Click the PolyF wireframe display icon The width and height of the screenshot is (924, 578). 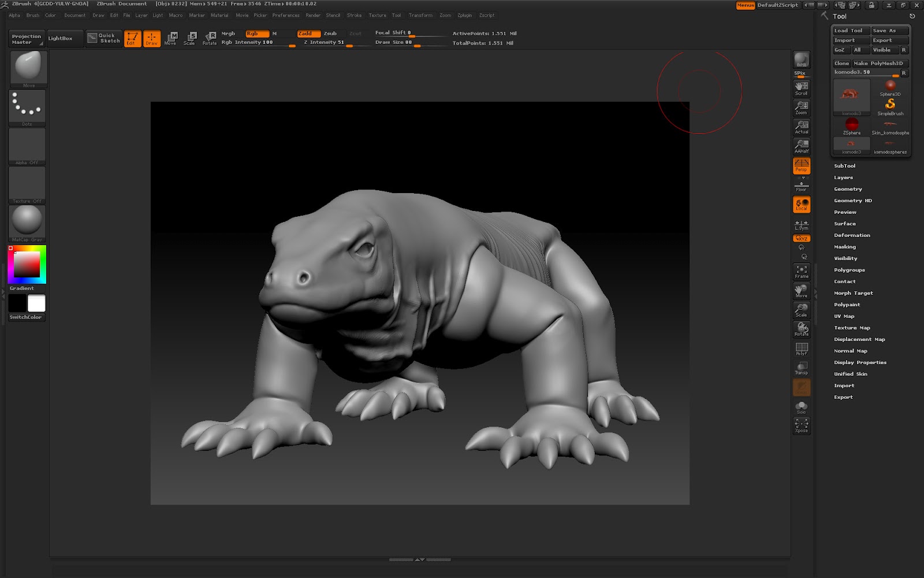tap(801, 348)
